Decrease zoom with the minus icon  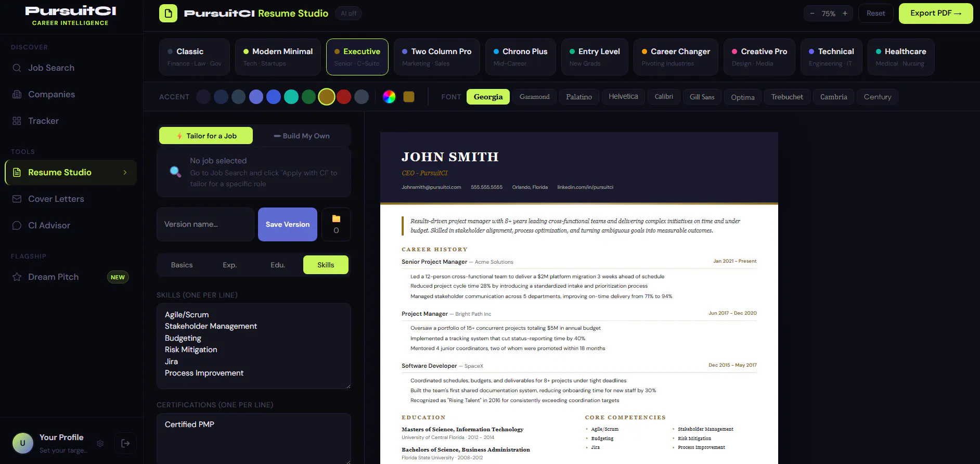pyautogui.click(x=812, y=14)
